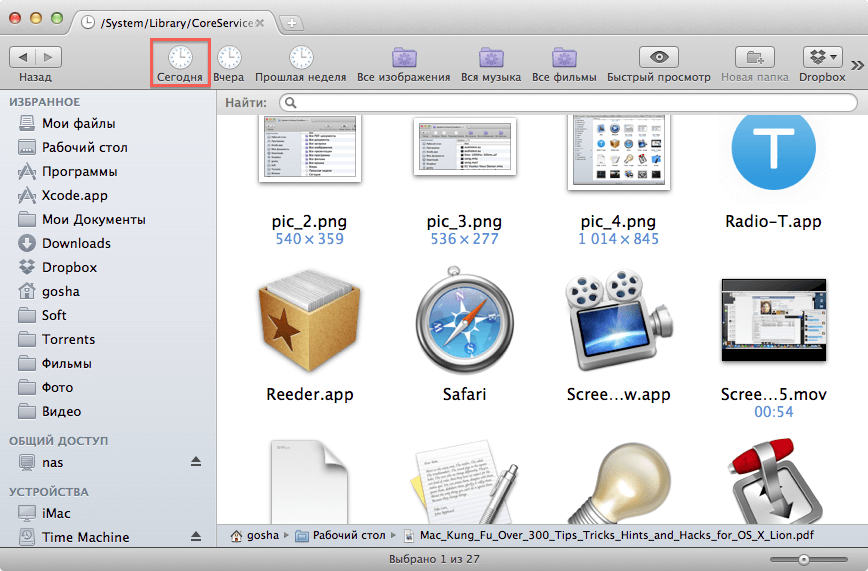
Task: Click the Новая папка toolbar button
Action: coord(755,57)
